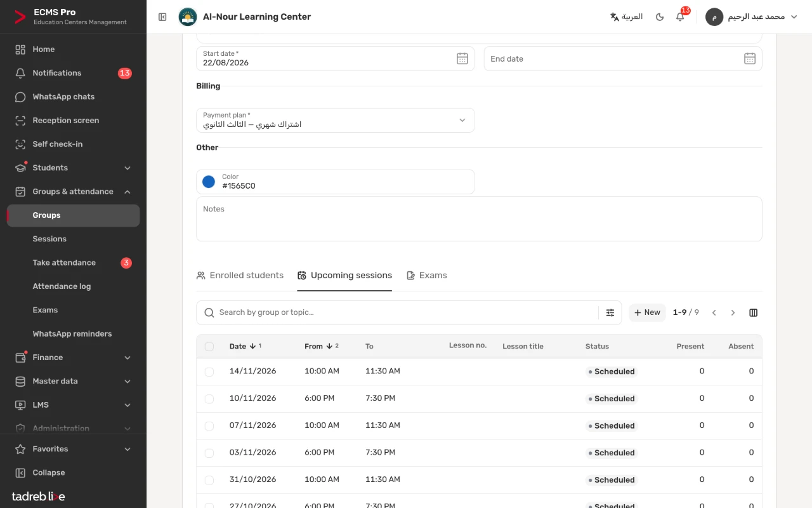
Task: Tick the select-all checkbox in table header
Action: click(209, 347)
